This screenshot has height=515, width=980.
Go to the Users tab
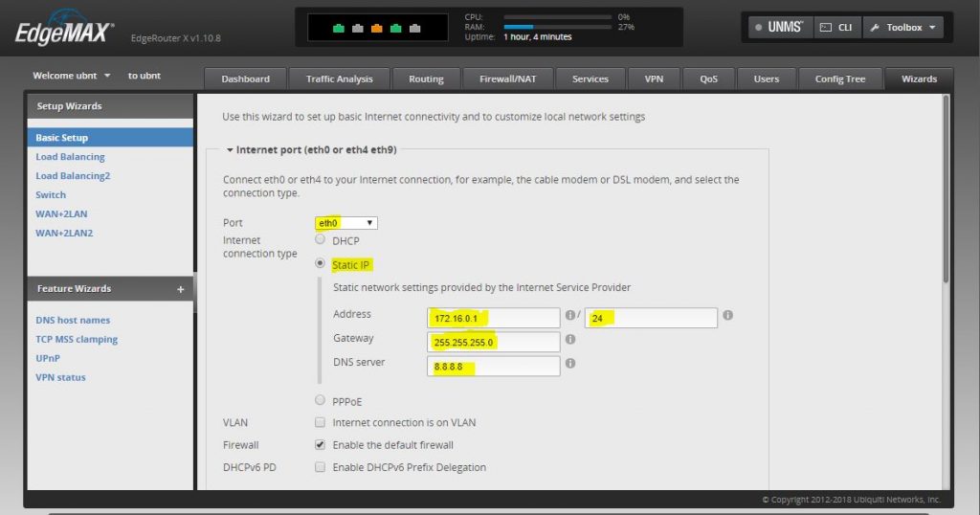point(767,78)
